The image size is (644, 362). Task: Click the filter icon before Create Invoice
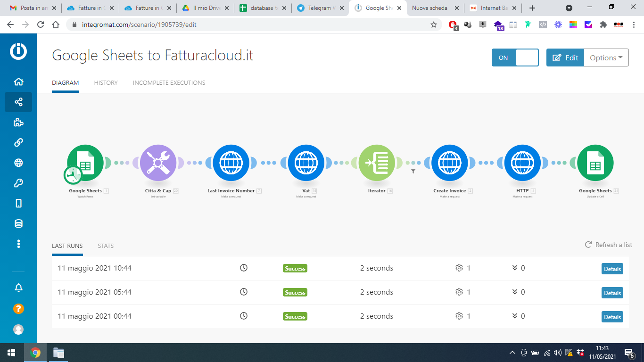click(x=413, y=172)
